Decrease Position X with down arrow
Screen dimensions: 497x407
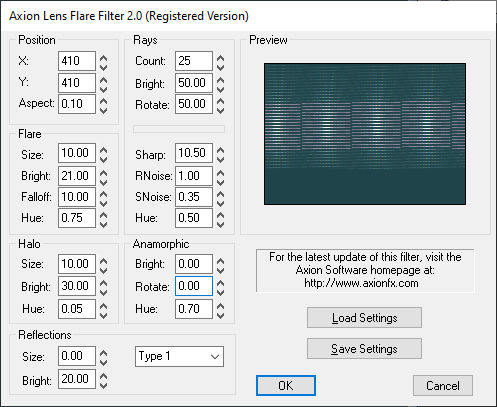tap(104, 67)
